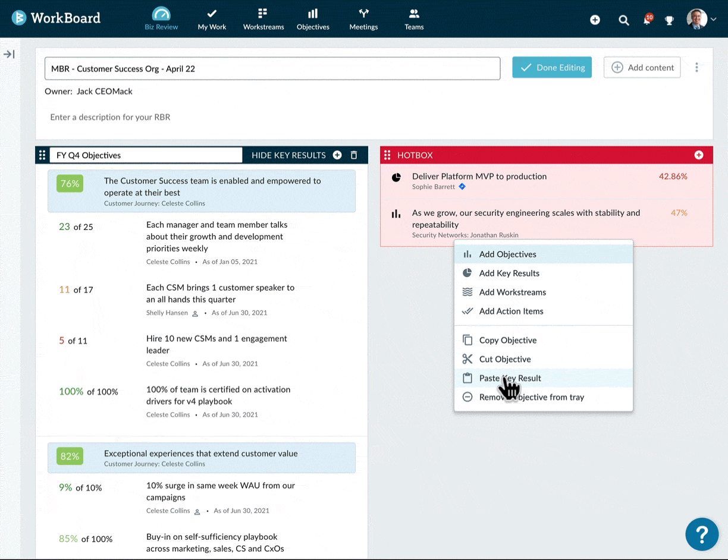728x560 pixels.
Task: Click the search magnifier icon
Action: coord(623,20)
